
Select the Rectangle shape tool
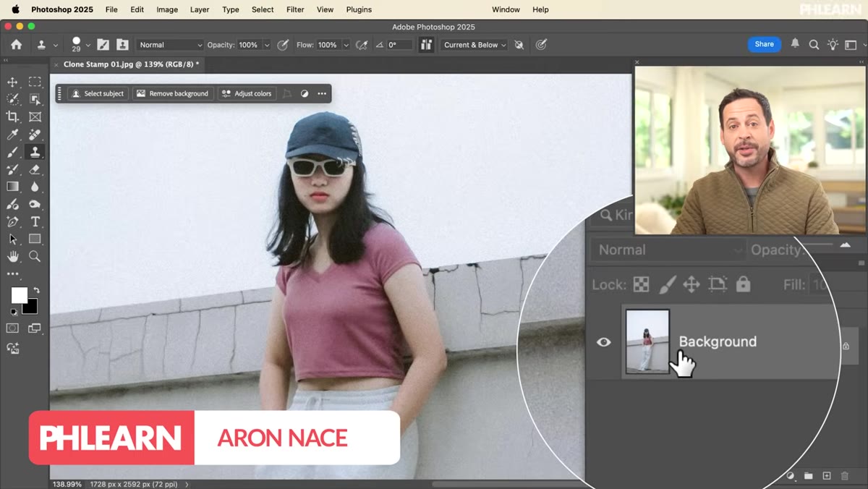pos(35,239)
